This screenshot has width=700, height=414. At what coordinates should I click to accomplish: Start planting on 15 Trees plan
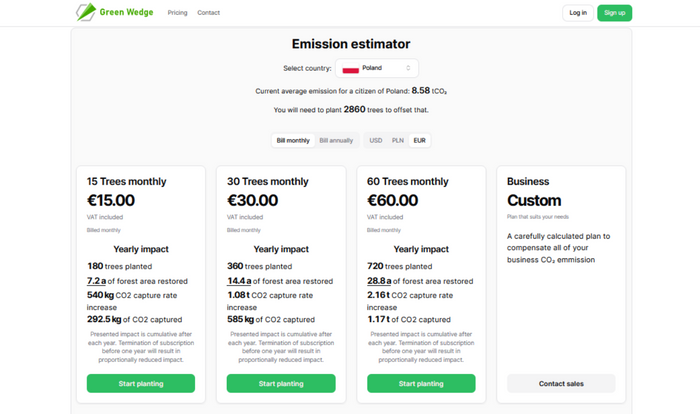click(x=141, y=384)
